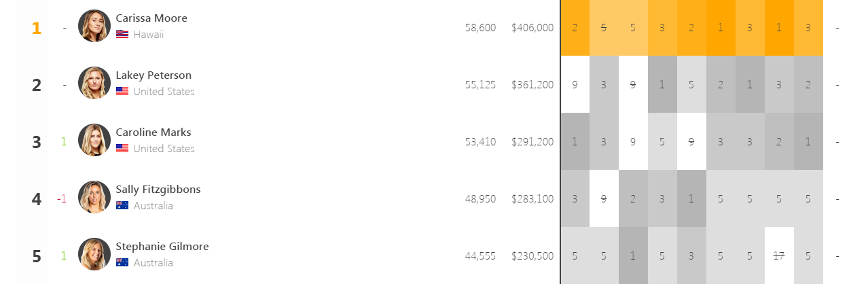
Task: Select Caroline Marks' avatar picture
Action: click(x=94, y=140)
